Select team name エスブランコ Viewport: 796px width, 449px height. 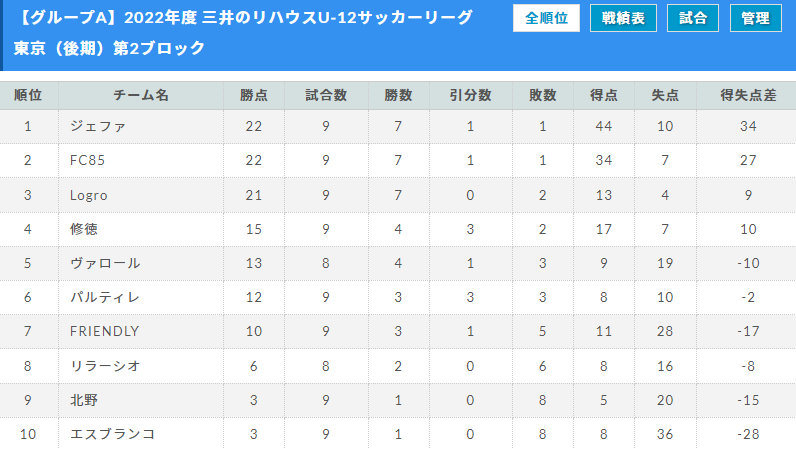[112, 434]
